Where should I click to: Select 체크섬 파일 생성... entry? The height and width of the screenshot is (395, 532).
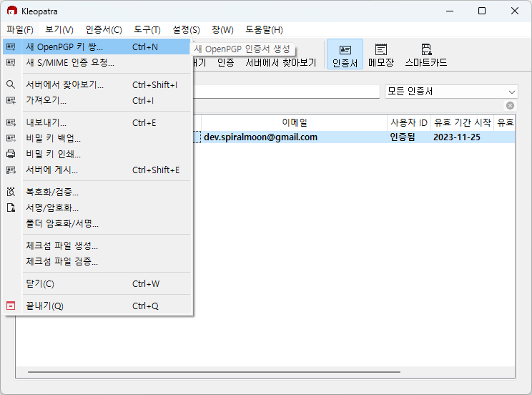point(97,245)
